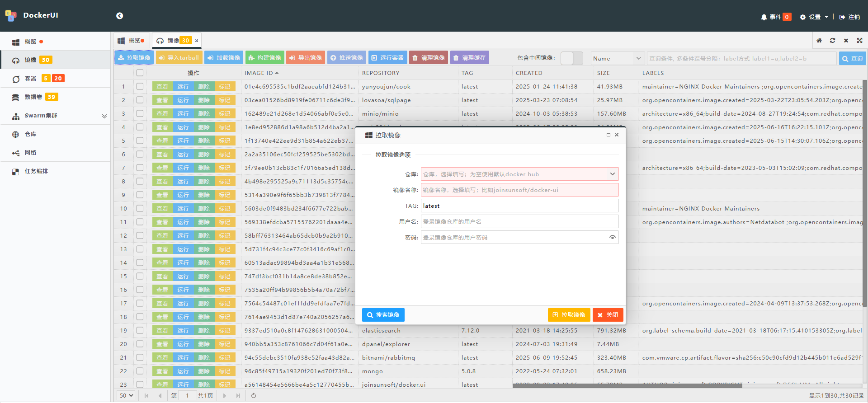868x403 pixels.
Task: Click the orange 拉取镜像 dialog button
Action: (569, 315)
